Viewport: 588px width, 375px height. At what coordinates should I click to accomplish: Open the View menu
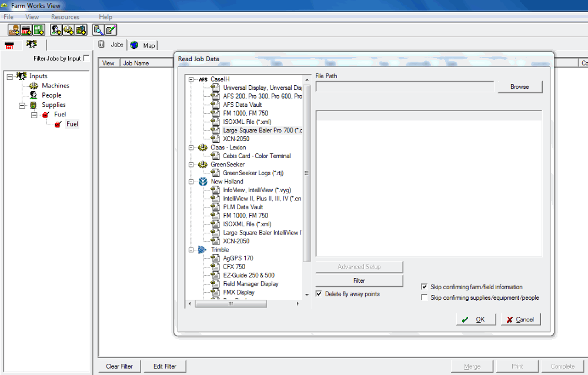pyautogui.click(x=32, y=17)
